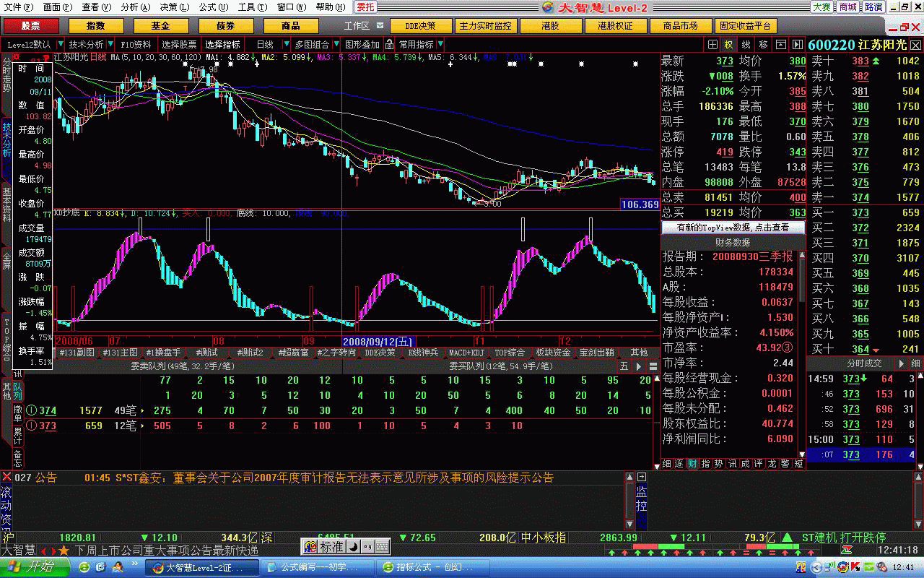The image size is (924, 578).
Task: Select the #131副图 indicator tab
Action: [77, 353]
